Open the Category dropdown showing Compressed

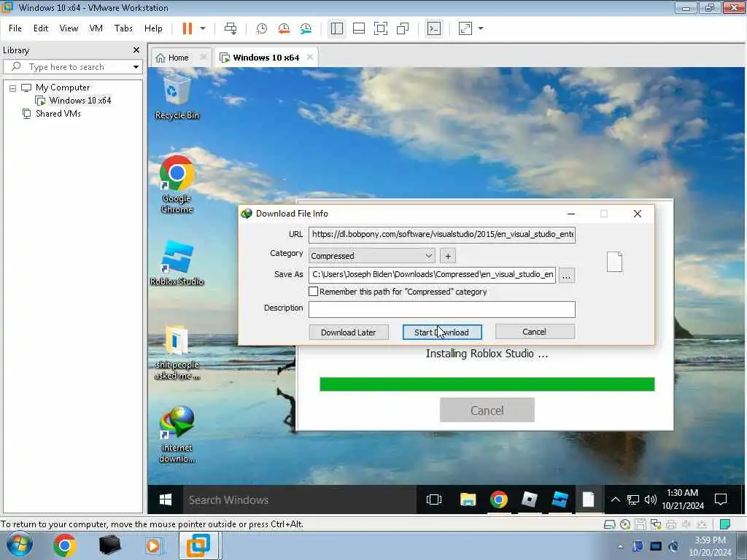[371, 256]
